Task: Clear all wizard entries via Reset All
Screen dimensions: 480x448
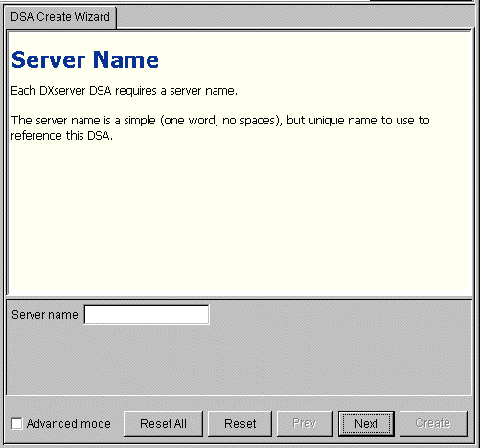Action: click(163, 424)
